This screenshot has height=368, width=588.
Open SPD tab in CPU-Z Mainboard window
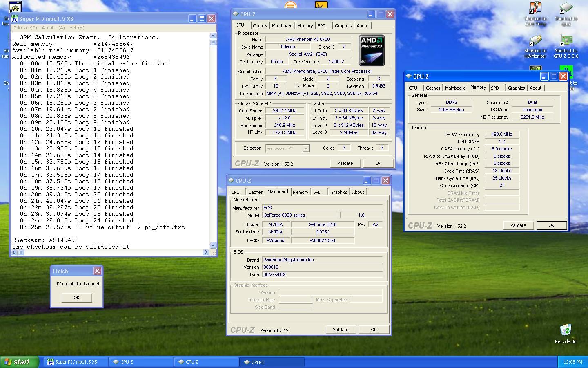coord(317,192)
